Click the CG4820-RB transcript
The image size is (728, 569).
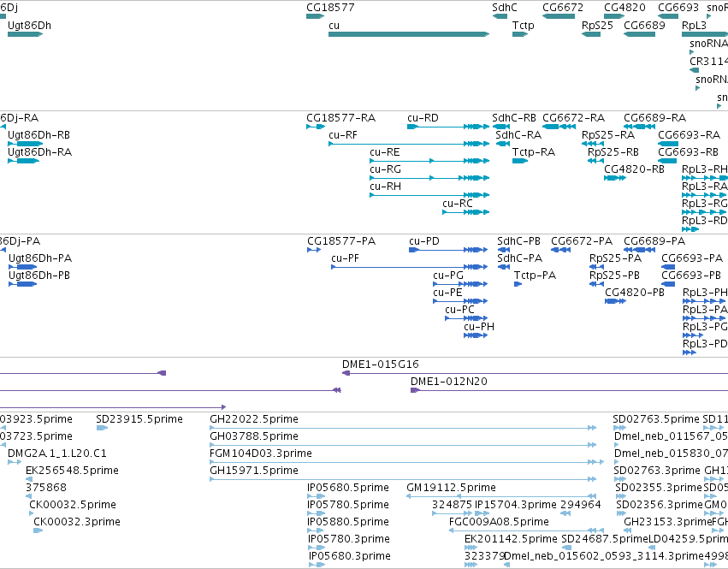tap(615, 178)
